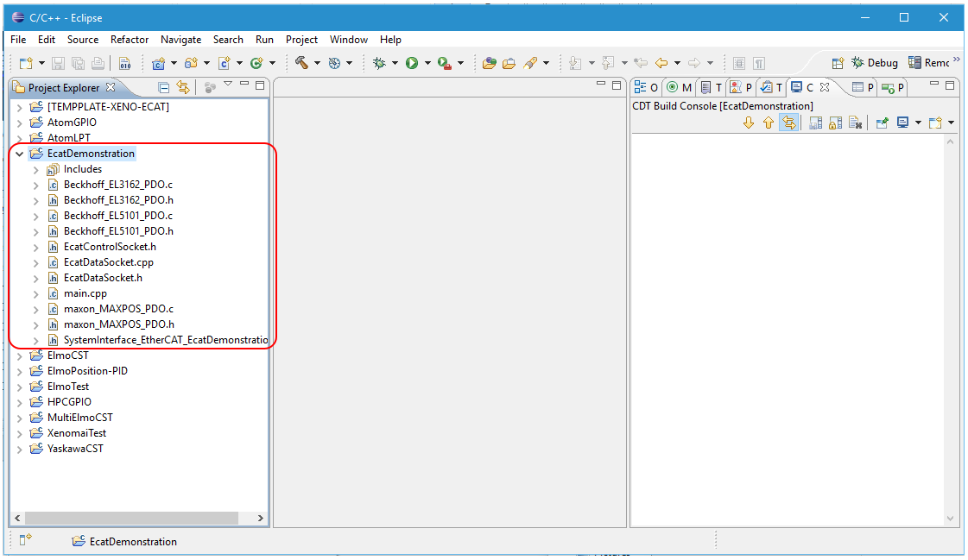This screenshot has height=560, width=968.
Task: Toggle Link with Editor in Project Explorer
Action: [183, 87]
